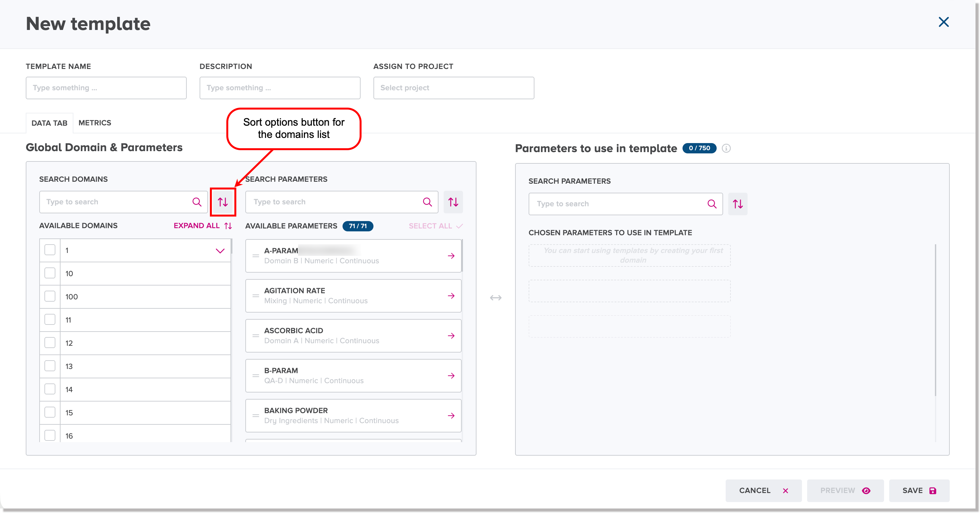The width and height of the screenshot is (980, 513).
Task: Click the magnifier in chosen parameters search field
Action: point(712,204)
